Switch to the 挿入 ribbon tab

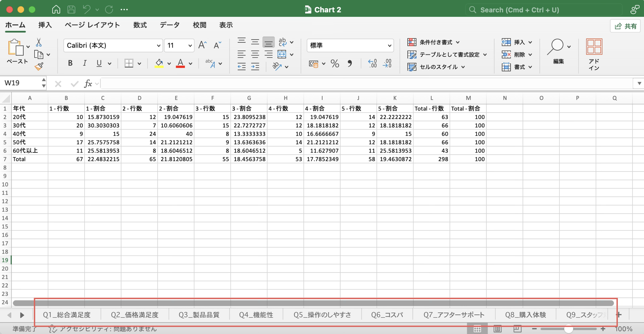coord(45,25)
